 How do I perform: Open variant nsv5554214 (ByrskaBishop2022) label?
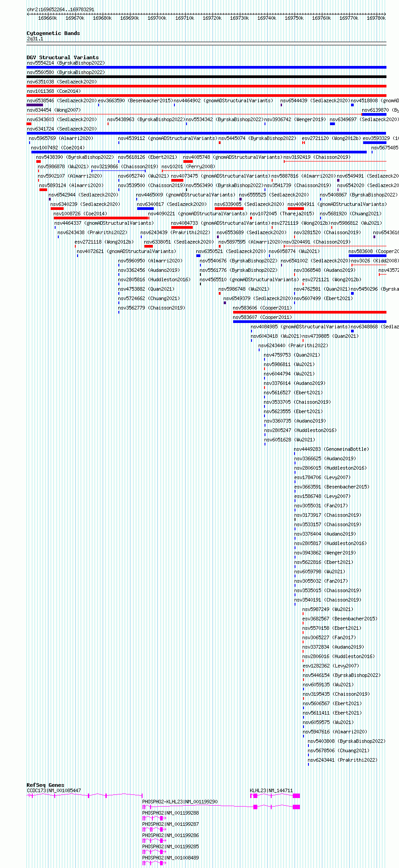tap(66, 63)
